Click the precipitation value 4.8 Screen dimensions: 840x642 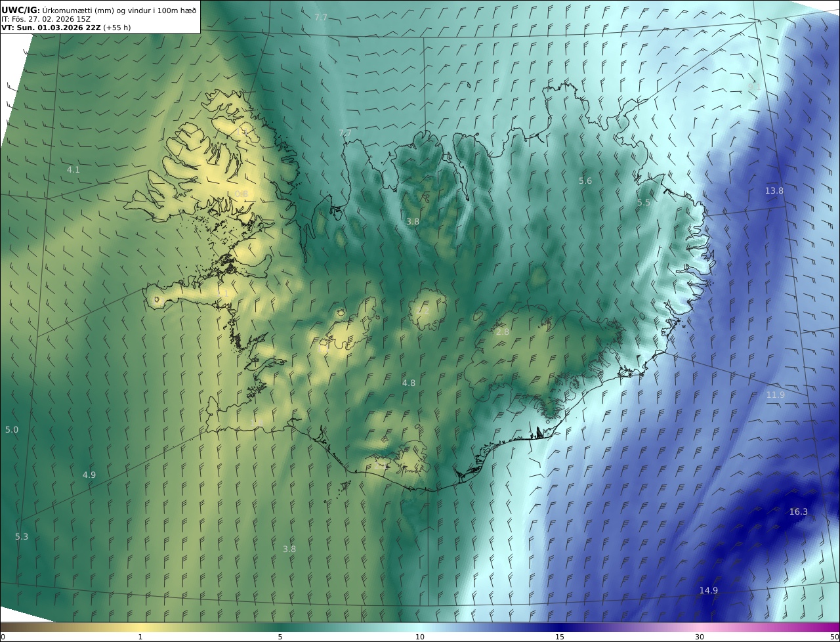(409, 383)
